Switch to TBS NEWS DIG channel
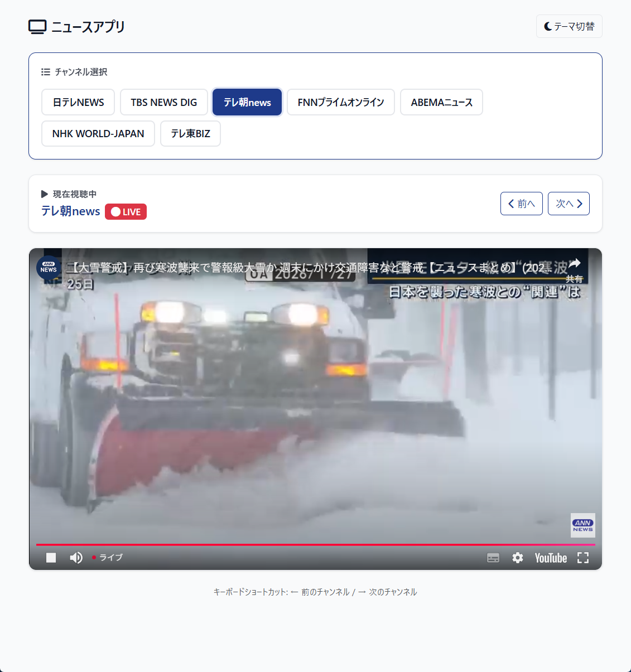Viewport: 631px width, 672px height. tap(164, 102)
